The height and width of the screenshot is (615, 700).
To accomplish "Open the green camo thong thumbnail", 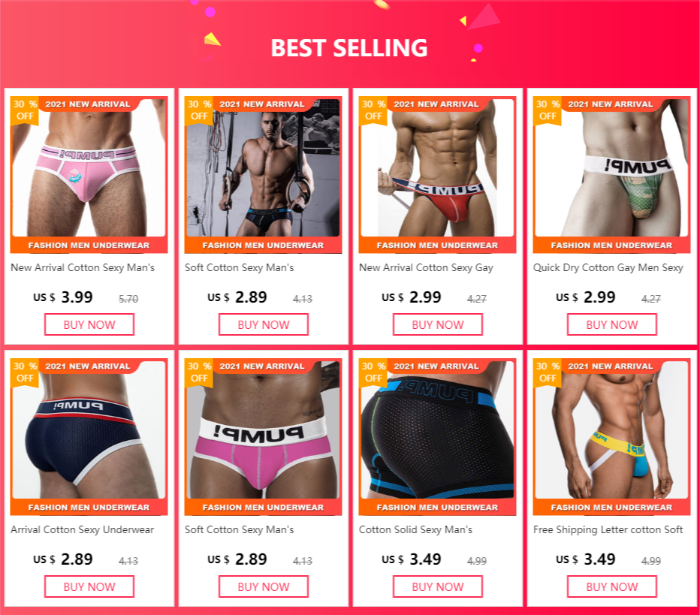I will (611, 174).
